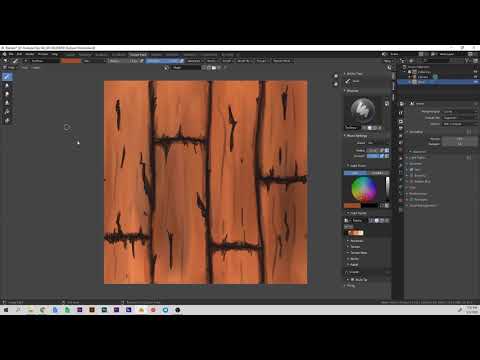Open the Window menu

tap(43, 54)
